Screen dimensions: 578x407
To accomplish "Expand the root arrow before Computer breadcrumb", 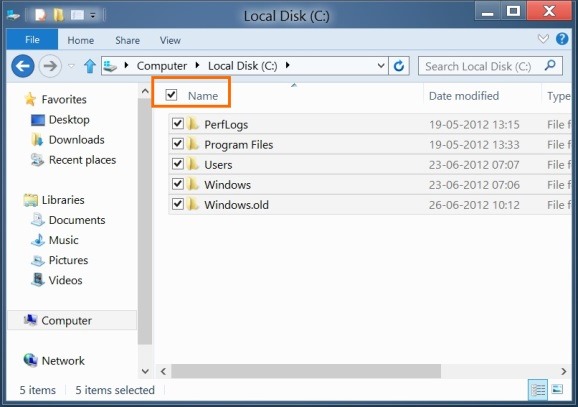I will click(x=126, y=66).
